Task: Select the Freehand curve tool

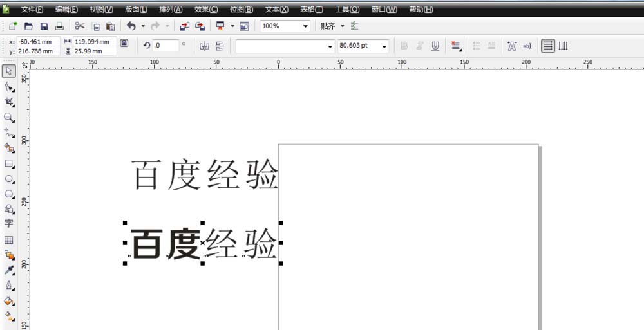Action: (9, 133)
